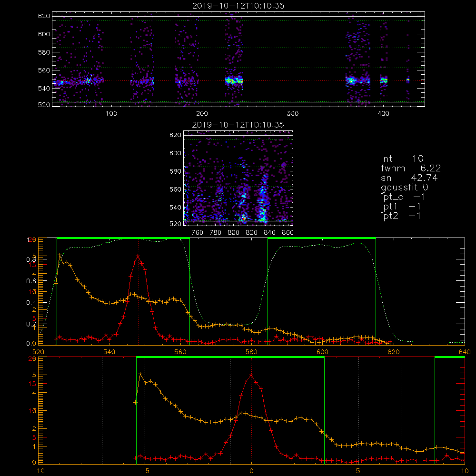Click the long green bar atop bottom plot

(230, 357)
